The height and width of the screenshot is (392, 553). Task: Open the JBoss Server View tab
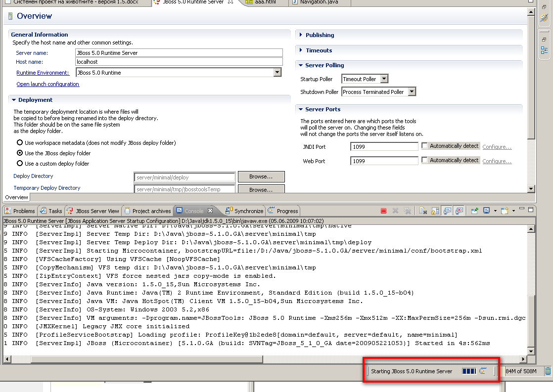pos(93,211)
